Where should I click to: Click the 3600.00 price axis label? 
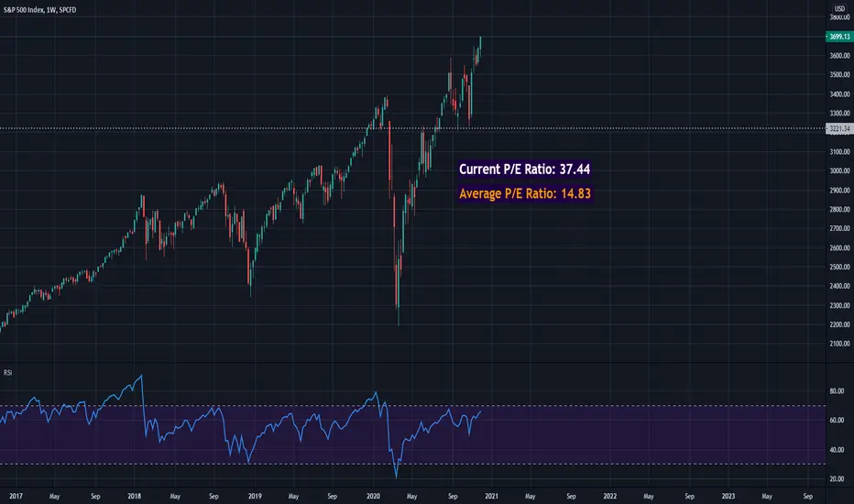pyautogui.click(x=840, y=56)
